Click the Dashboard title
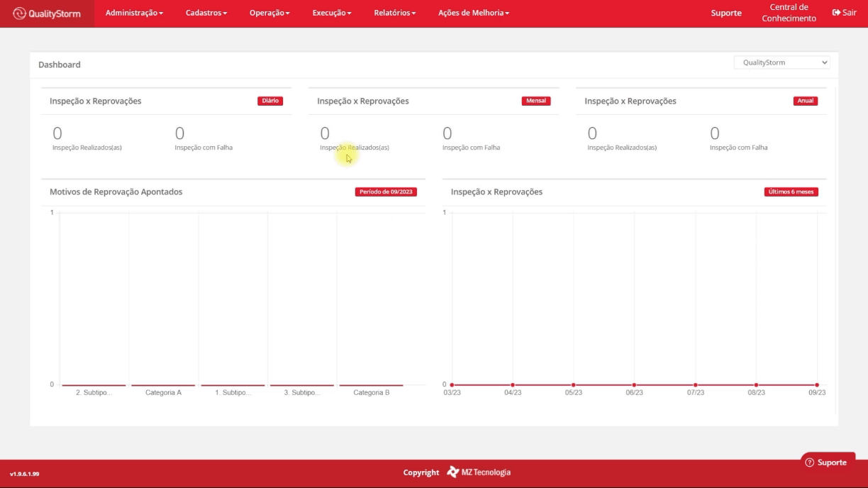The height and width of the screenshot is (488, 868). pyautogui.click(x=60, y=65)
